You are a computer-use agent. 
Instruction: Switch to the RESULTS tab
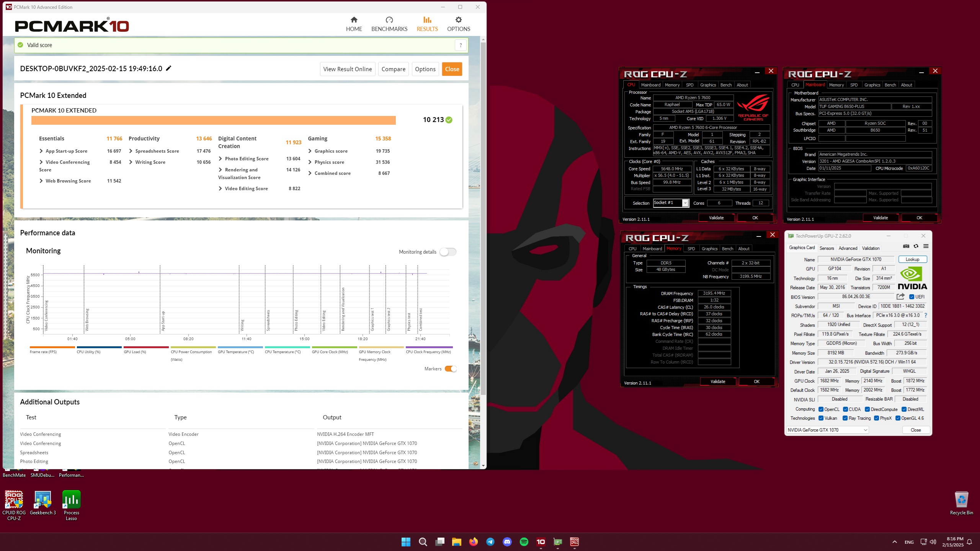pos(427,24)
